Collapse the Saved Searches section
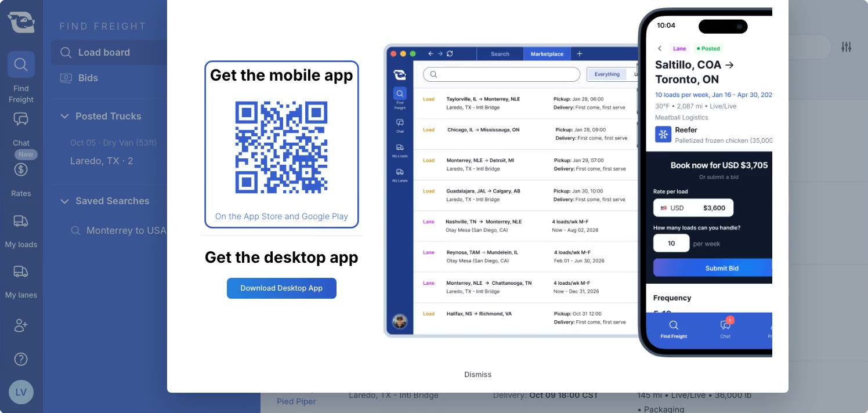Screen dimensions: 868x413 [x=64, y=201]
